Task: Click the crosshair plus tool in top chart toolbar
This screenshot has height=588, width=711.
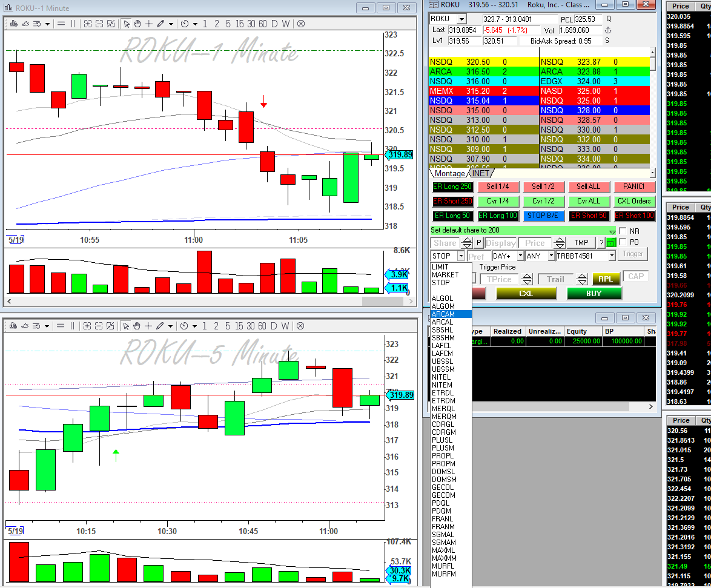Action: pos(149,24)
